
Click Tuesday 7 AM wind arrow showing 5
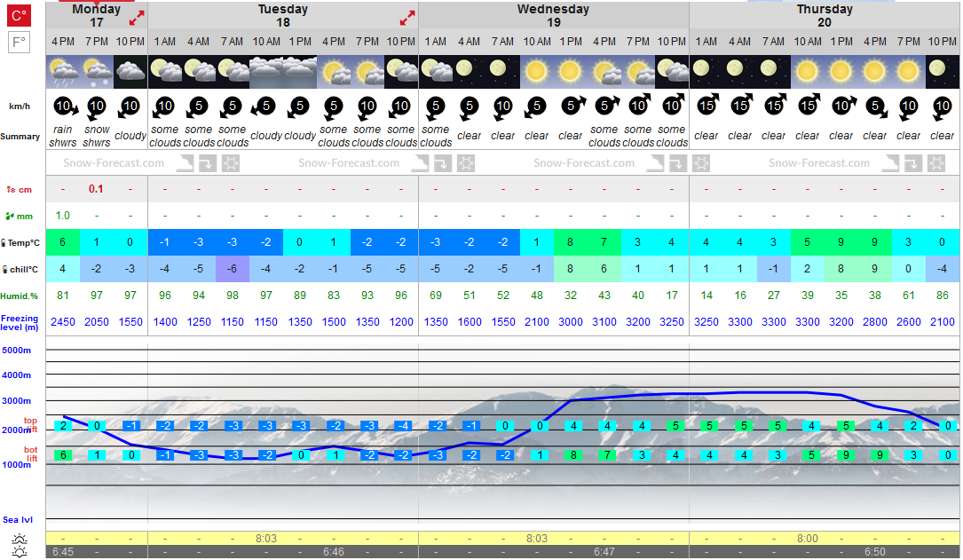[231, 107]
